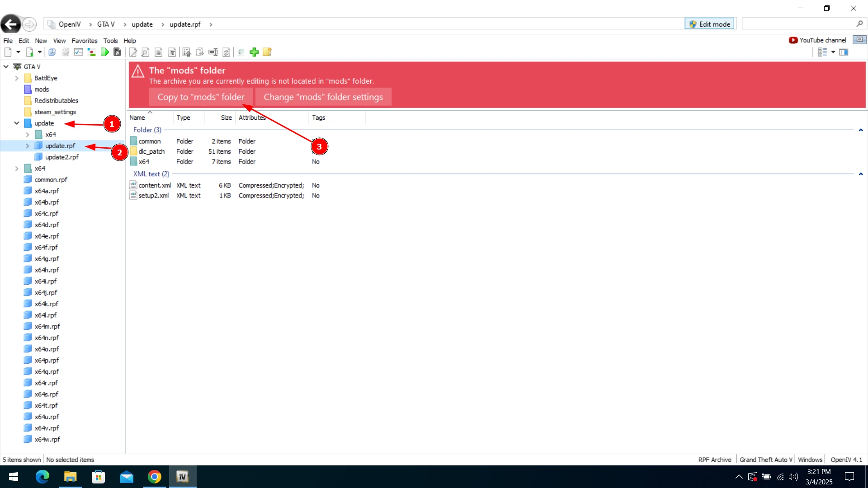
Task: Click the Search archive toolbar icon
Action: click(x=52, y=52)
